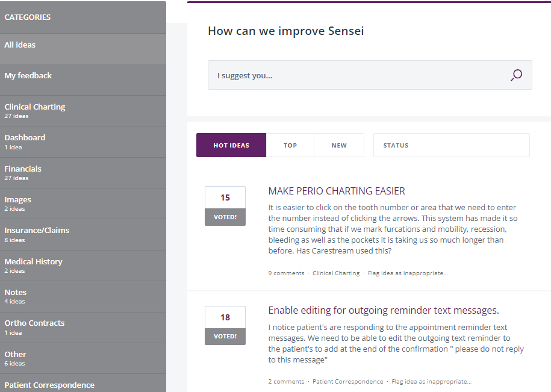Open 'Enable editing for outgoing reminder text messages' idea
The width and height of the screenshot is (551, 392).
[384, 310]
